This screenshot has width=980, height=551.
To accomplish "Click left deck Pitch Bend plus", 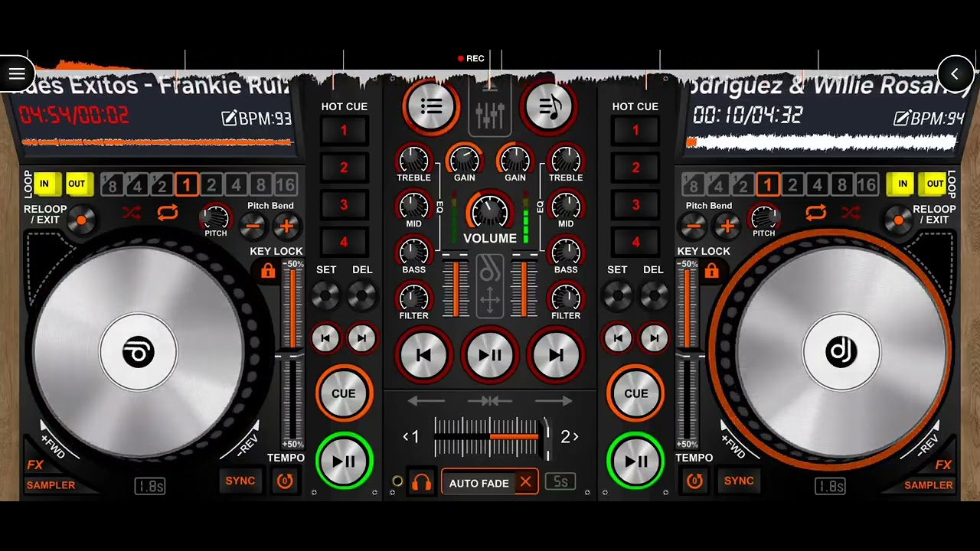I will pos(286,226).
